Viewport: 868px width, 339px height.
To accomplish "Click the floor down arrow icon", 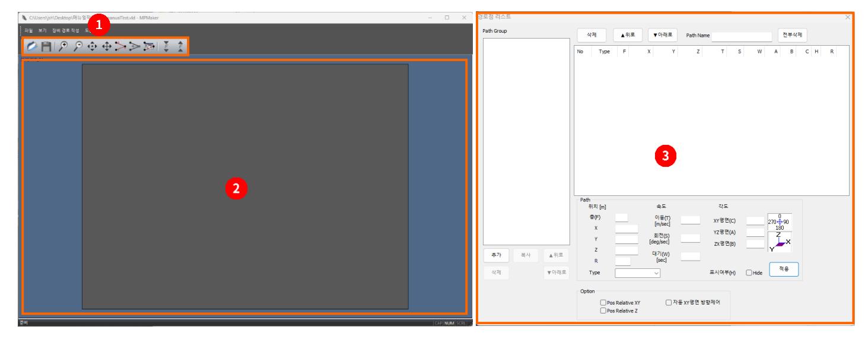I will (167, 46).
